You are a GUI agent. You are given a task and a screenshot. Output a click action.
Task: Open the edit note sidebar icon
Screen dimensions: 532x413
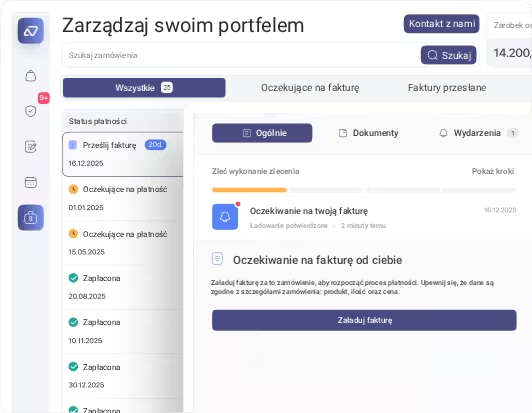pos(31,147)
